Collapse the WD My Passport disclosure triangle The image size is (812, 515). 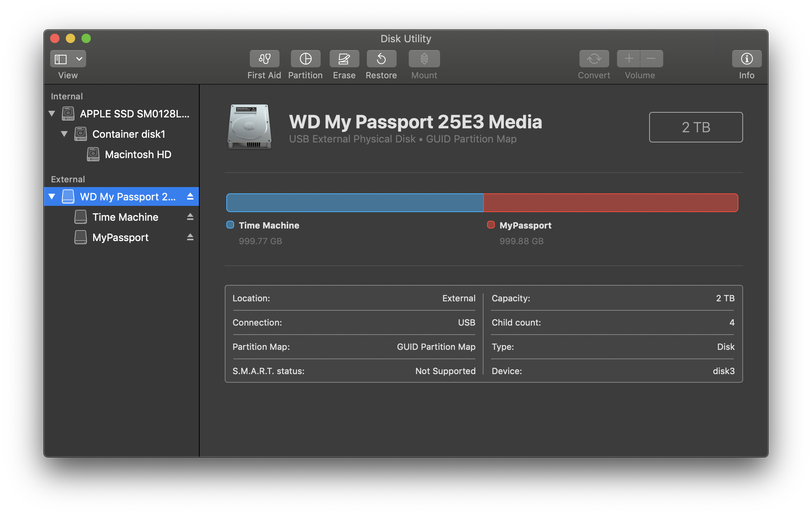52,196
